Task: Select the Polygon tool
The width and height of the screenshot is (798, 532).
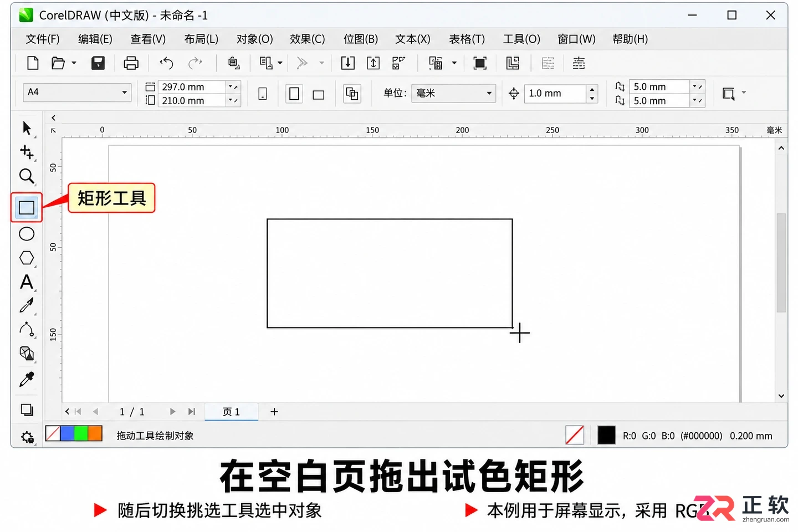Action: 27,258
